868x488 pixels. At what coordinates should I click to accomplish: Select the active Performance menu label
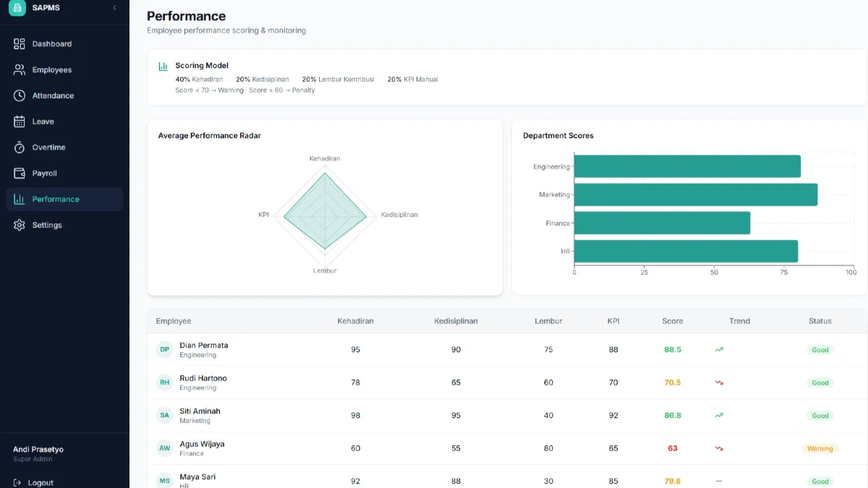[x=56, y=199]
